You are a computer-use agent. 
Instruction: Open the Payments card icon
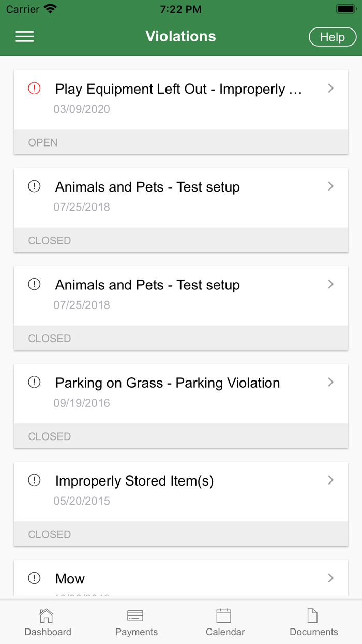(x=135, y=616)
